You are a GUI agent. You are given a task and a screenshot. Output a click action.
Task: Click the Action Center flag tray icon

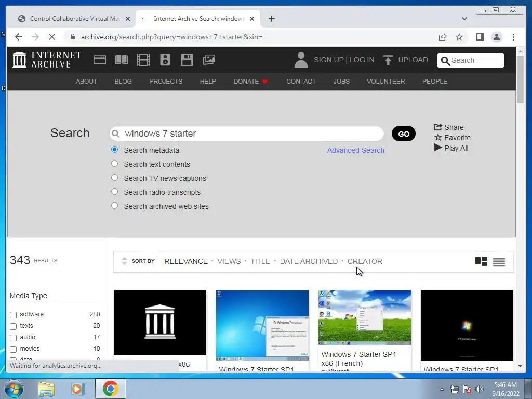pos(467,389)
